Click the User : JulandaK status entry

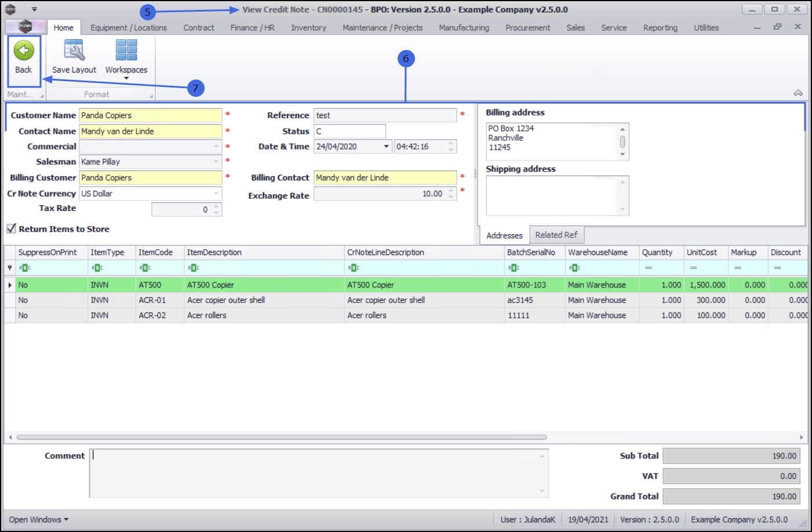pyautogui.click(x=528, y=519)
